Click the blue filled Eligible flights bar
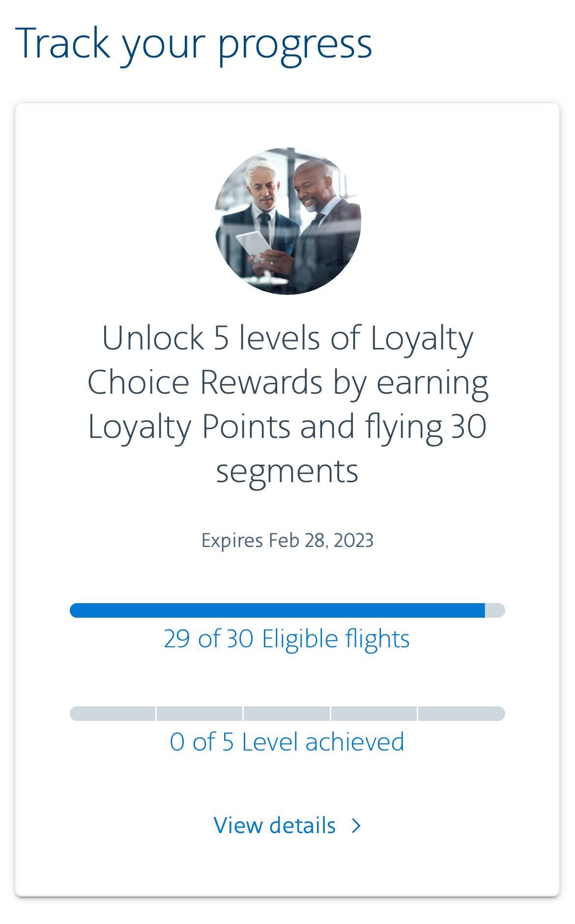The height and width of the screenshot is (924, 575). [277, 610]
